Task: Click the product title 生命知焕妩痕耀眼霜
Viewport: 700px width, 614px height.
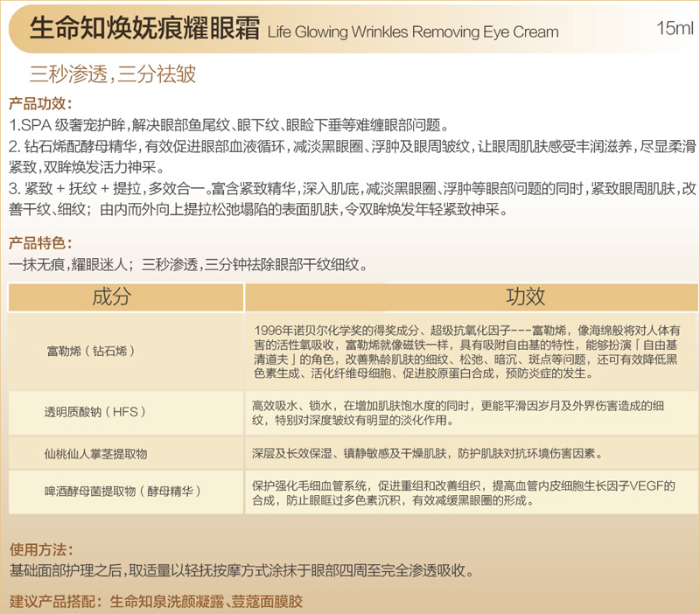Action: [144, 30]
